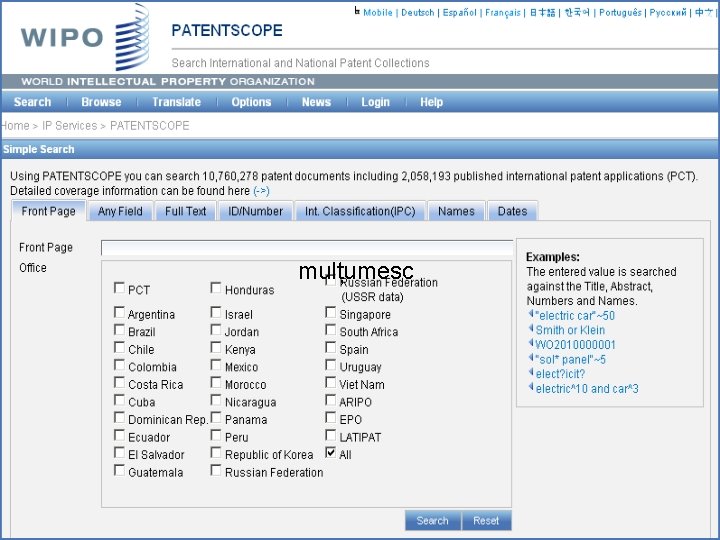
Task: Switch language to Français
Action: [503, 12]
